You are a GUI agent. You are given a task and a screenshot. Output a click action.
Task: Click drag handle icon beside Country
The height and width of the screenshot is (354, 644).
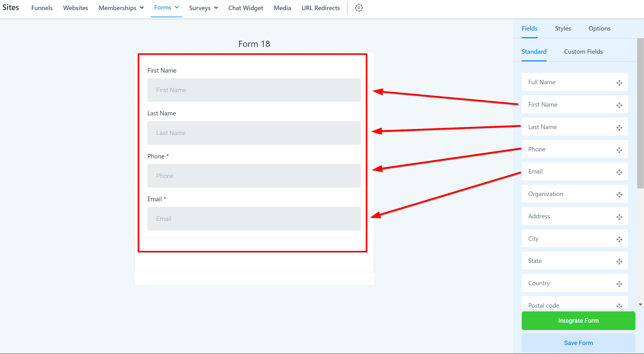tap(619, 284)
